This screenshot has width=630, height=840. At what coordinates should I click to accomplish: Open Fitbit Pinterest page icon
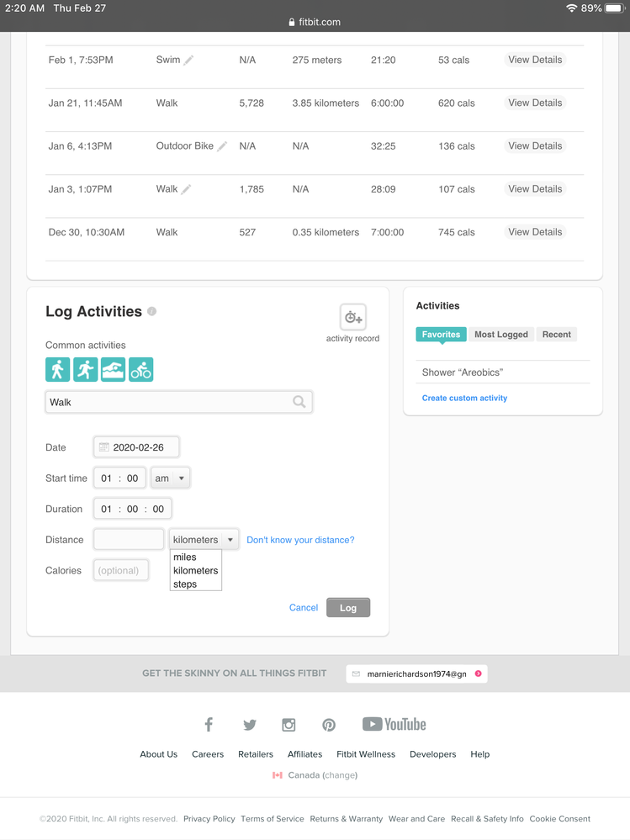(329, 725)
